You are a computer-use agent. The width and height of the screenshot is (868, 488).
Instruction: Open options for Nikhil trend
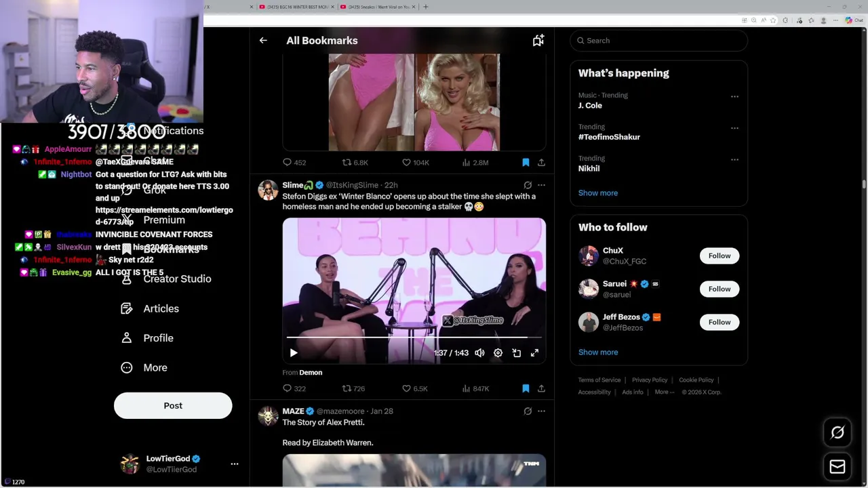[734, 159]
